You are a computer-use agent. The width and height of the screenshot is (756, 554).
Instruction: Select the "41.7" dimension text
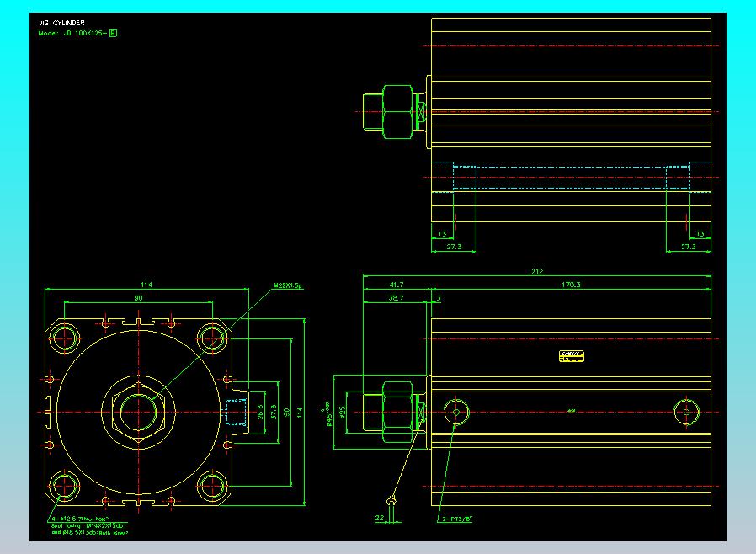coord(396,285)
